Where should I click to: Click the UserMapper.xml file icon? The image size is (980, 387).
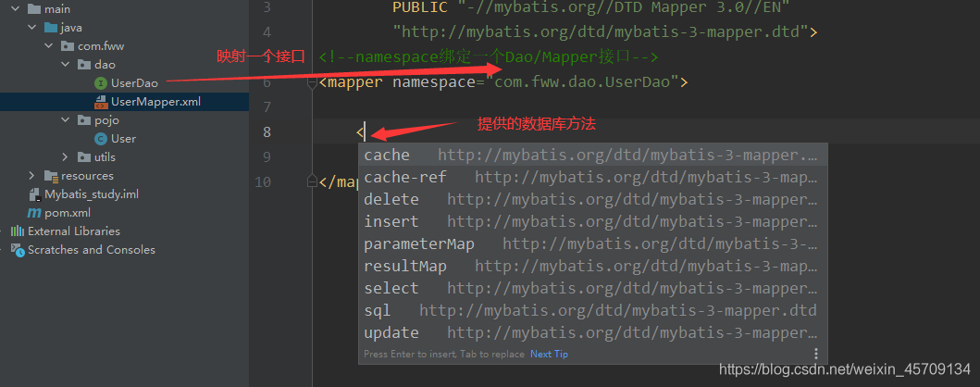coord(101,101)
